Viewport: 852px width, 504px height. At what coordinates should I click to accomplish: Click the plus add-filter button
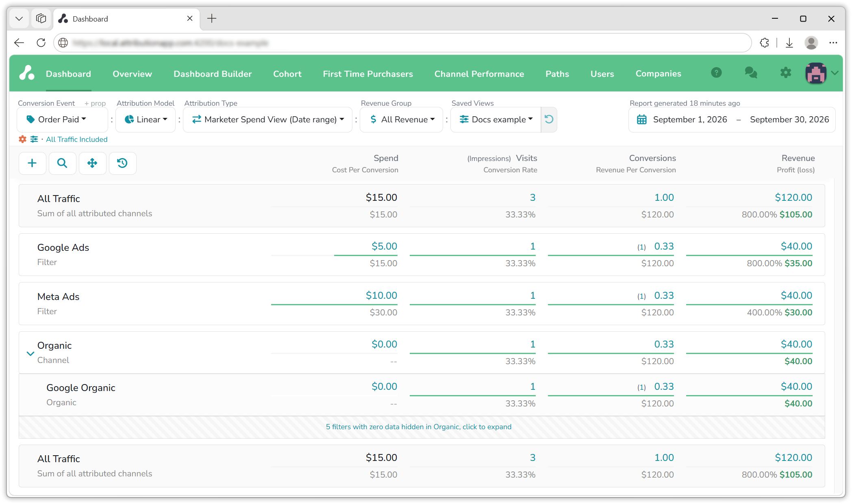pos(32,163)
